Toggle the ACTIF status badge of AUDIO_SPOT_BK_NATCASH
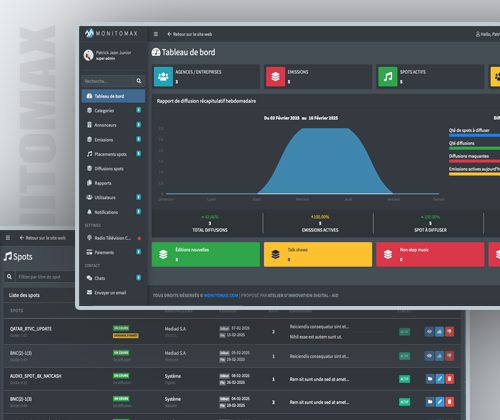Image resolution: width=500 pixels, height=420 pixels. (x=404, y=379)
